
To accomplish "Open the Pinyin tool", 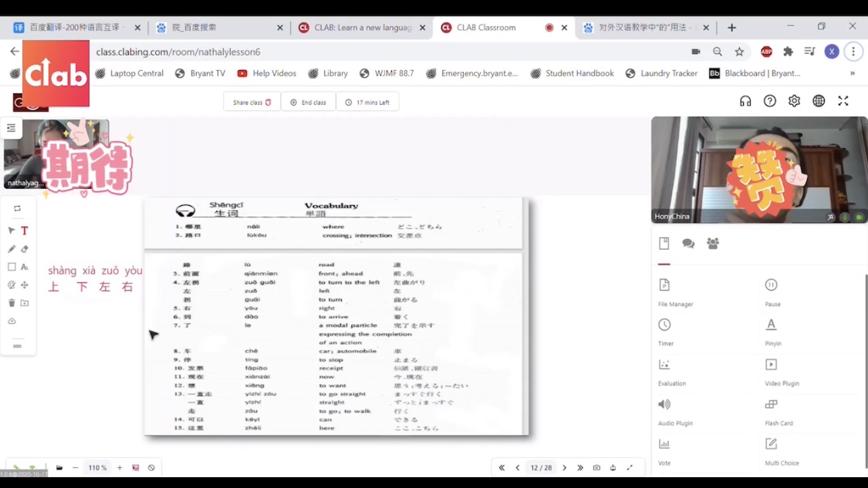I will point(771,325).
